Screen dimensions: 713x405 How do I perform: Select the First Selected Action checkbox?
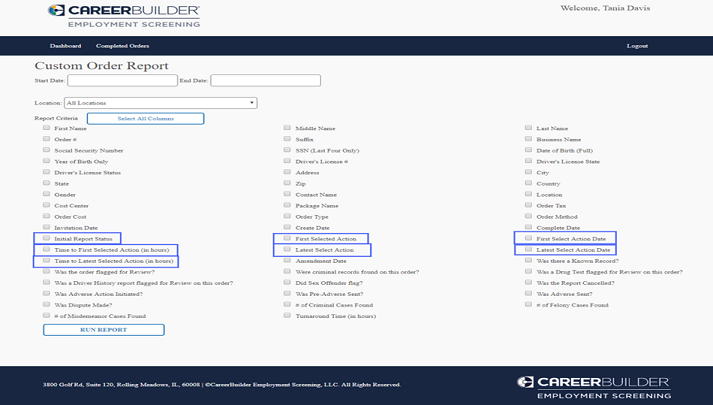point(288,238)
